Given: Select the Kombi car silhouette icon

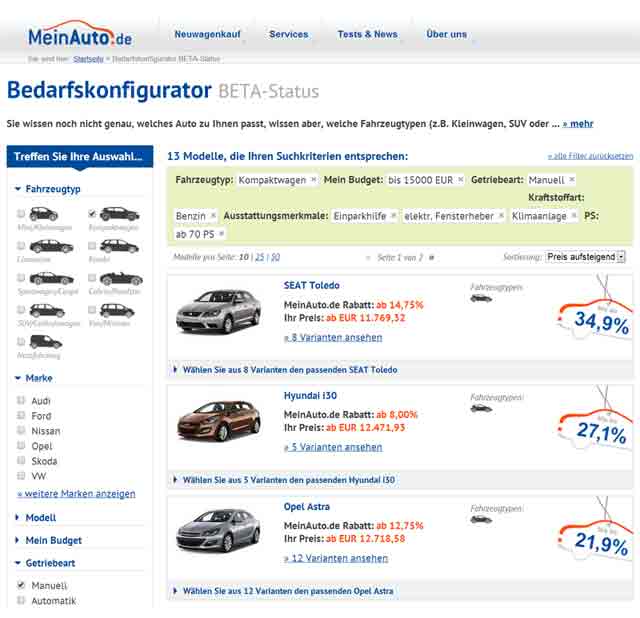Looking at the screenshot, I should tap(120, 246).
